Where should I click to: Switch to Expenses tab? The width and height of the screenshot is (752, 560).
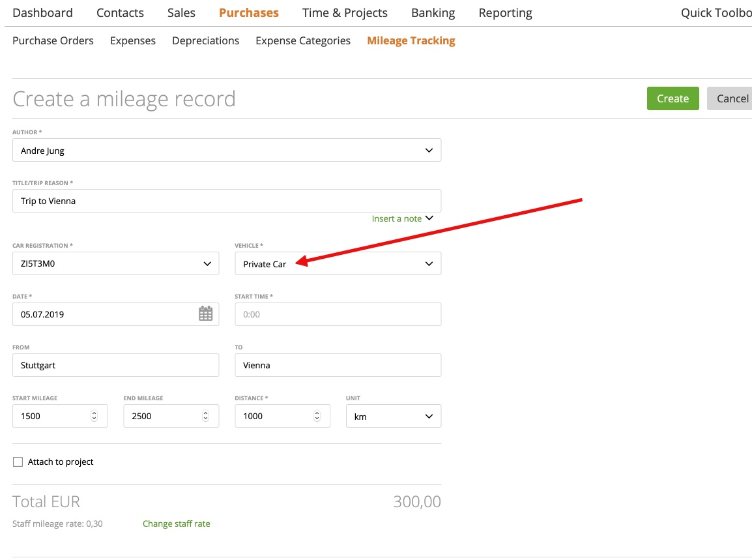click(133, 41)
